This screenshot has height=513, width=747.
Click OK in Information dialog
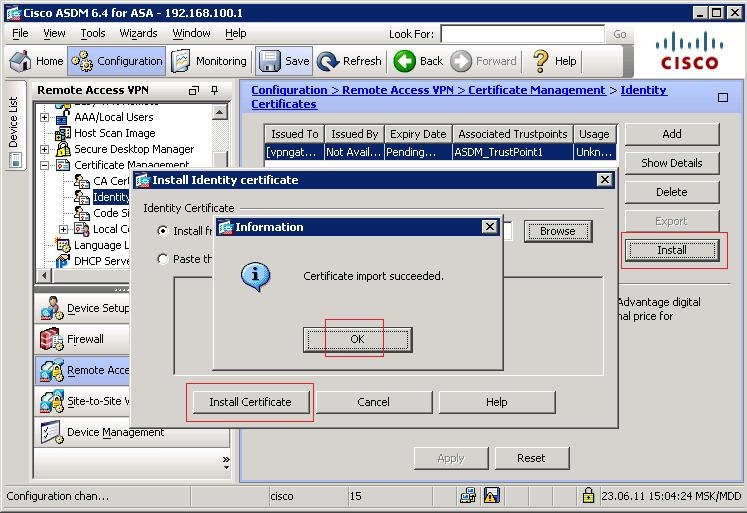pos(357,340)
